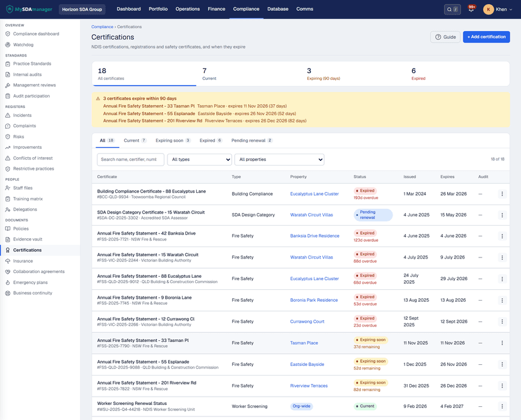Click the Complaints sidebar icon
The height and width of the screenshot is (420, 521).
[x=8, y=126]
